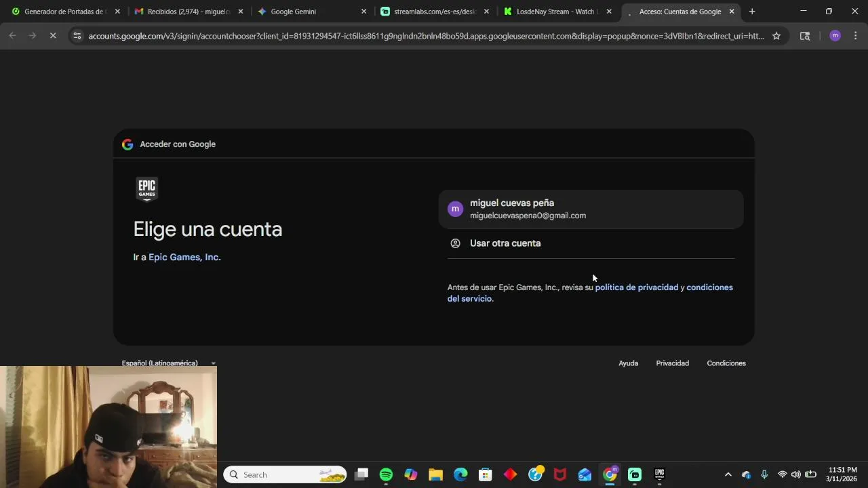Open OneDrive tray icon
This screenshot has width=868, height=488.
coord(746,474)
